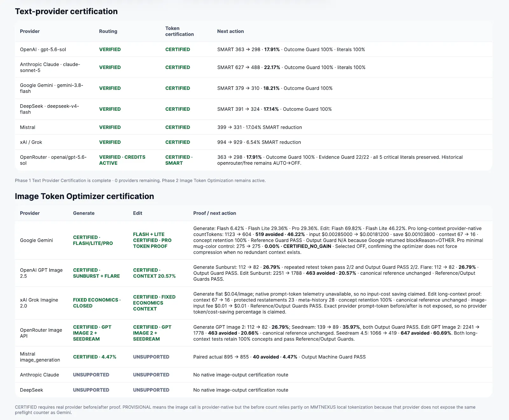Click the proof text starting 'Generate Sunburst: 112 → 82'
This screenshot has height=420, width=509.
(x=336, y=273)
